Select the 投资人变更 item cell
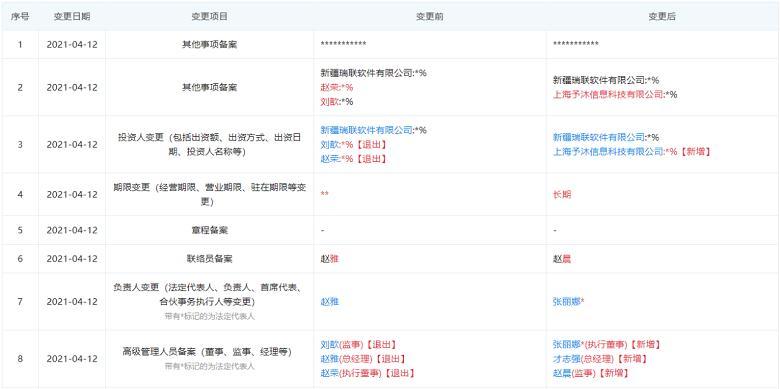Image resolution: width=780 pixels, height=389 pixels. coord(209,145)
